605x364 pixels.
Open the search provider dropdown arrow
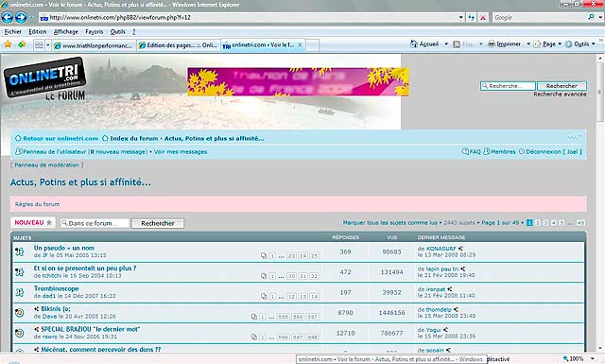[599, 17]
